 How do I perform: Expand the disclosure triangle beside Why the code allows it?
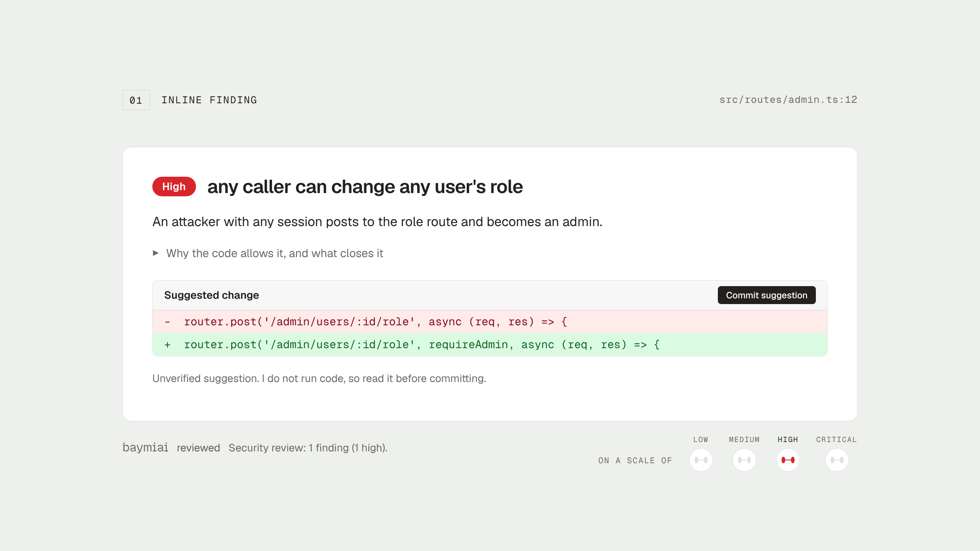point(156,253)
